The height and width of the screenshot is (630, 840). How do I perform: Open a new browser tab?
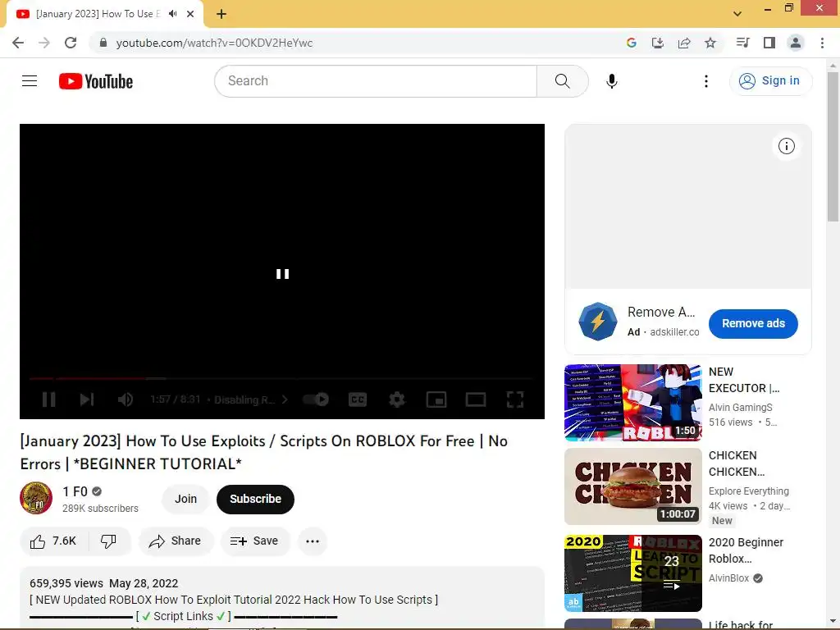[x=221, y=14]
